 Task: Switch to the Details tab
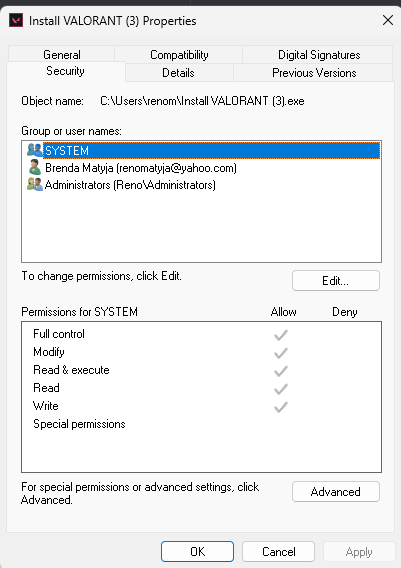pos(178,72)
